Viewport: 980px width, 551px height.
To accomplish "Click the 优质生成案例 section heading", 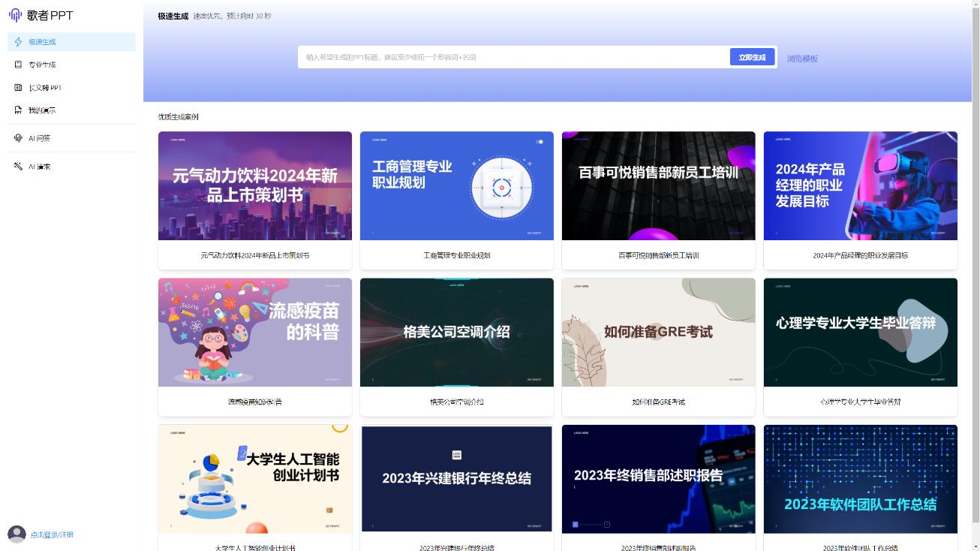I will (179, 117).
